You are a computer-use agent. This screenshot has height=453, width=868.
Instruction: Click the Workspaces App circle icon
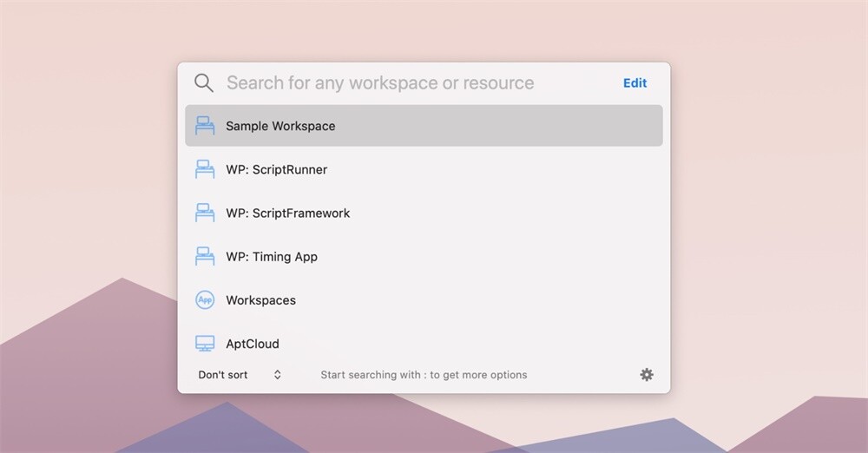(x=205, y=300)
